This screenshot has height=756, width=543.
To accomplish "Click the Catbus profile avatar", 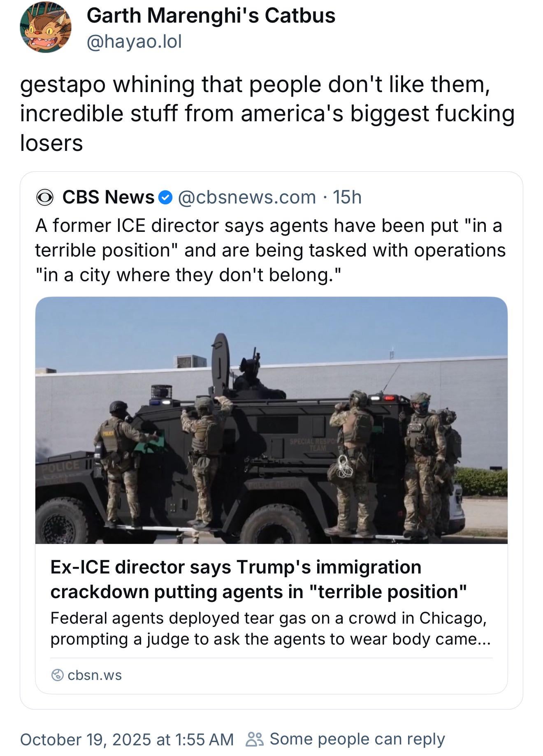I will [x=45, y=28].
